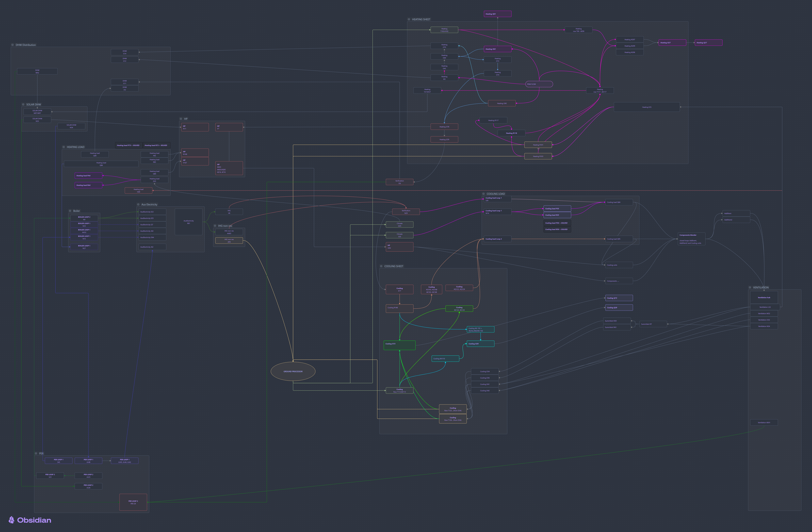Click the icon beside IHG non-res group label
The height and width of the screenshot is (532, 812).
tap(215, 226)
